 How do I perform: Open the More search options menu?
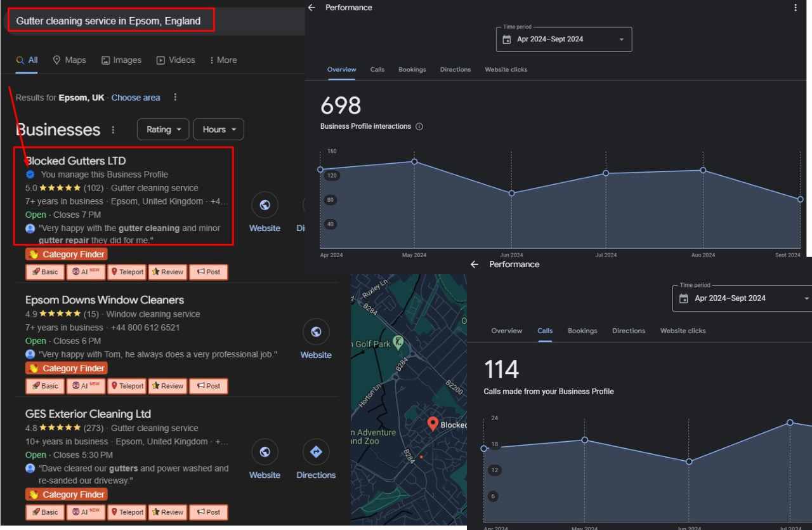tap(223, 60)
